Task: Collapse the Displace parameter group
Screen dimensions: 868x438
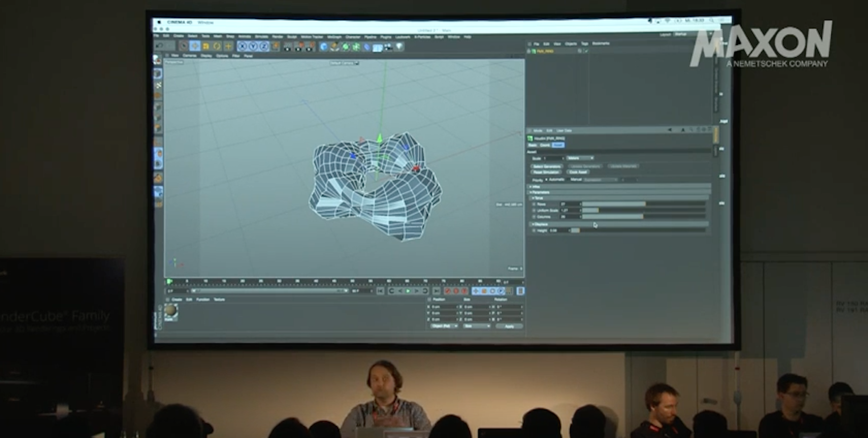Action: click(x=619, y=224)
